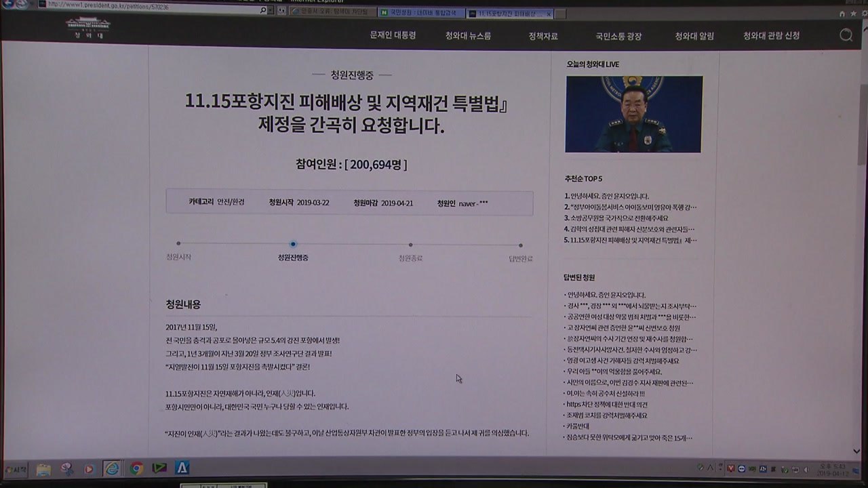Click the Cheong Wa Dae logo
Screen dimensions: 868x488
88,29
